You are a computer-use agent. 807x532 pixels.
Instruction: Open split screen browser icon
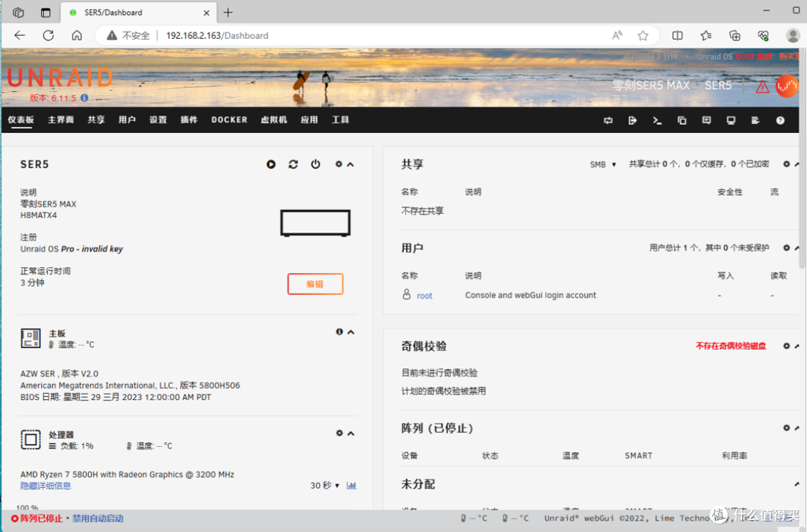(x=677, y=36)
